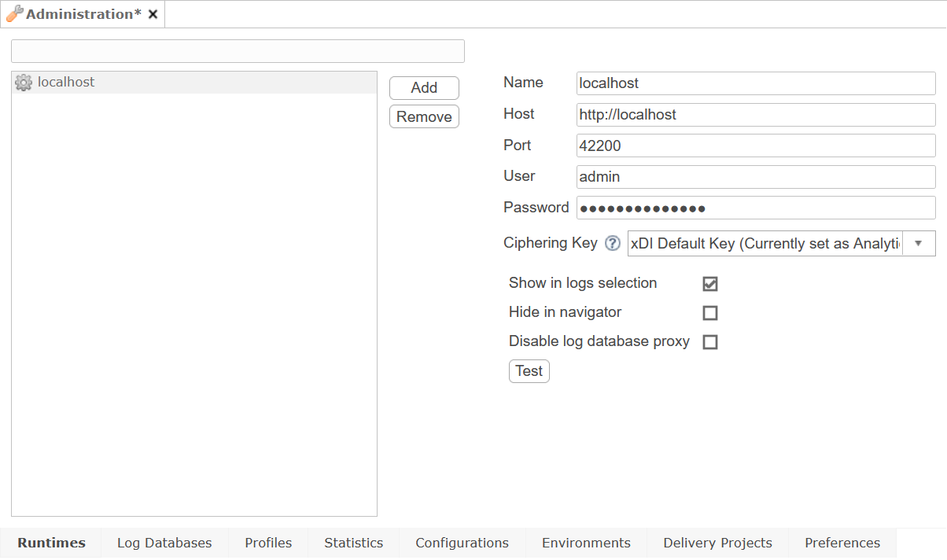Disable the Show in logs selection checkbox
This screenshot has width=947, height=560.
[x=710, y=283]
